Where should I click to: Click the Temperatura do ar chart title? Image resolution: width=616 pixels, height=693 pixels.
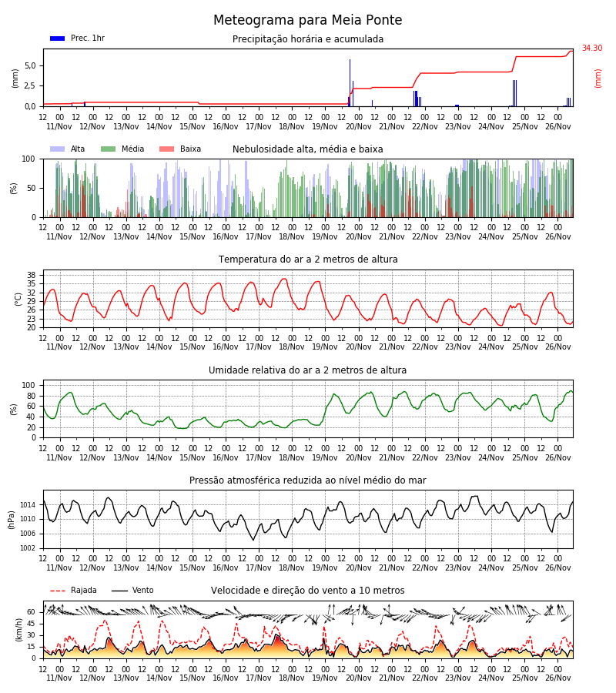[x=307, y=259]
